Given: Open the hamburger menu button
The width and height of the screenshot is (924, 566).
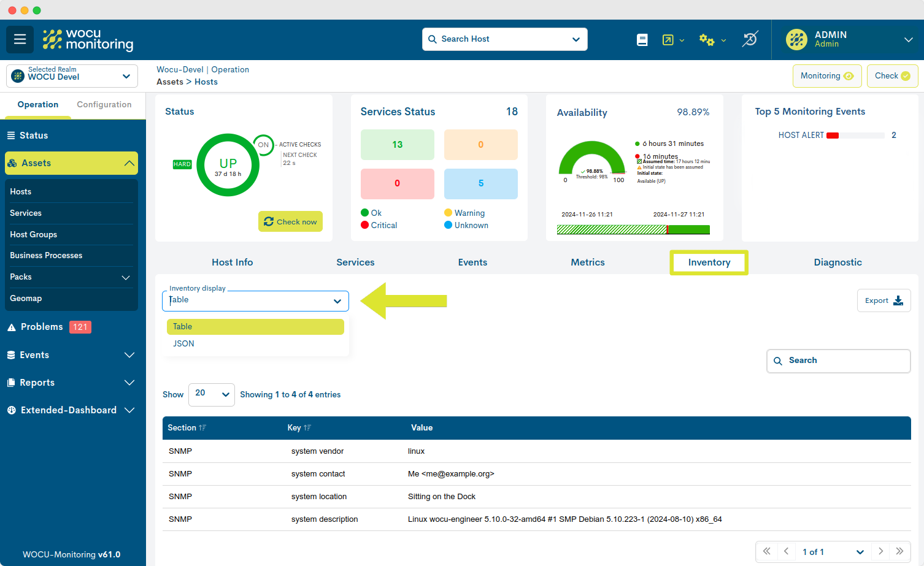Looking at the screenshot, I should click(20, 39).
